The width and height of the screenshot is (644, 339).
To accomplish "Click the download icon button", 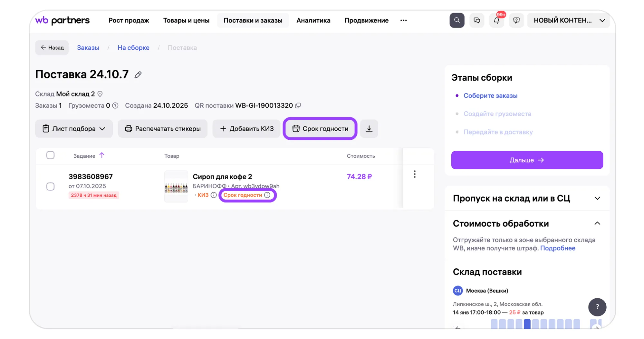I will tap(369, 129).
